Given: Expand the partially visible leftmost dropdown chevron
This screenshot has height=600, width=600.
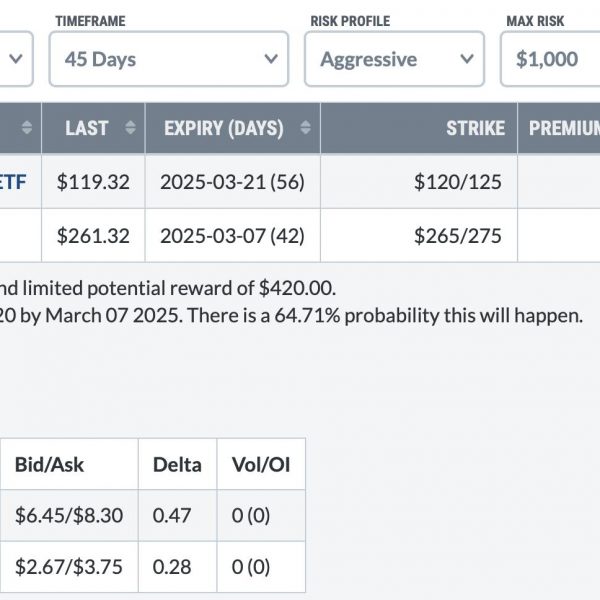Looking at the screenshot, I should point(16,59).
